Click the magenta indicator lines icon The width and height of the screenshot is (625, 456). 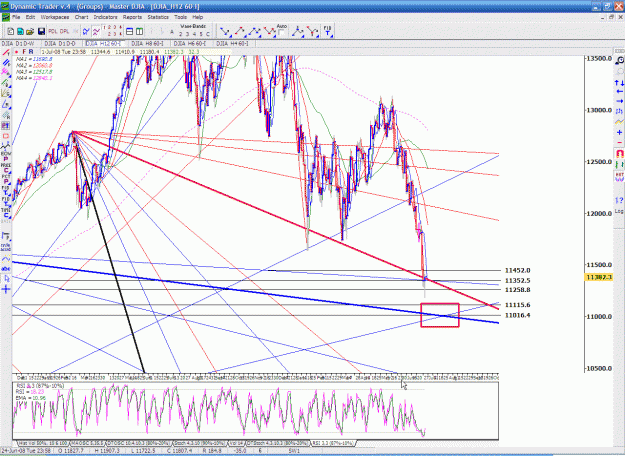click(96, 31)
